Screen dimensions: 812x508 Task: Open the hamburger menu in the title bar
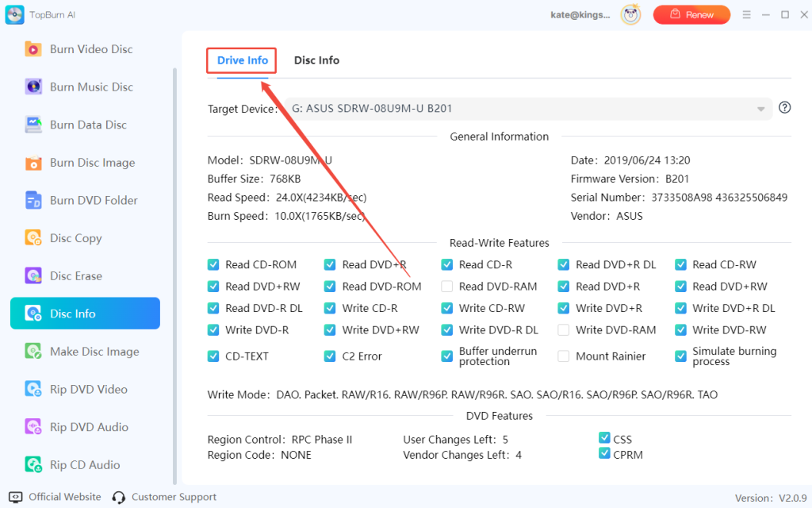click(x=746, y=13)
